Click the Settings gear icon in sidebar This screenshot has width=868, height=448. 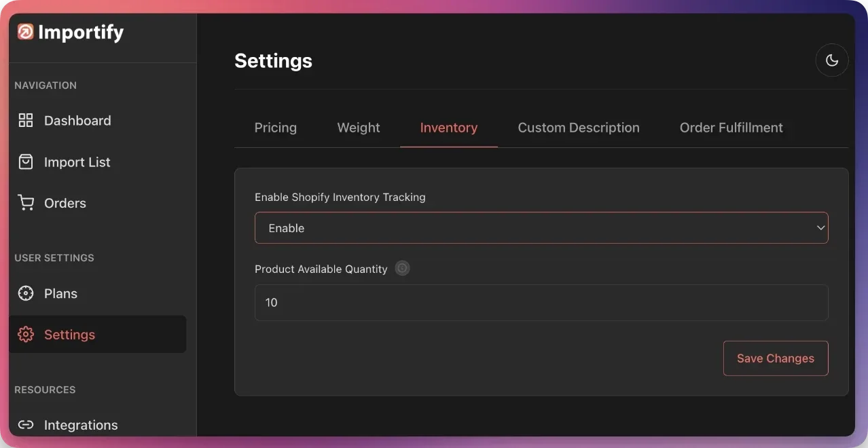[26, 335]
